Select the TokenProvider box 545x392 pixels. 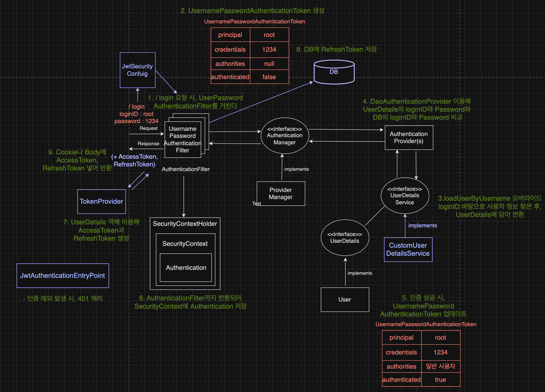tap(101, 201)
